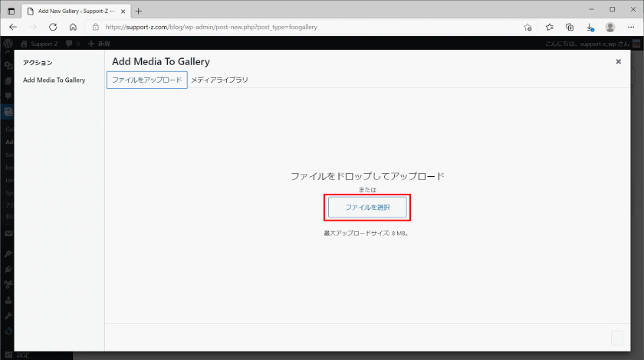The image size is (644, 360).
Task: Click the address bar URL field
Action: coord(307,27)
